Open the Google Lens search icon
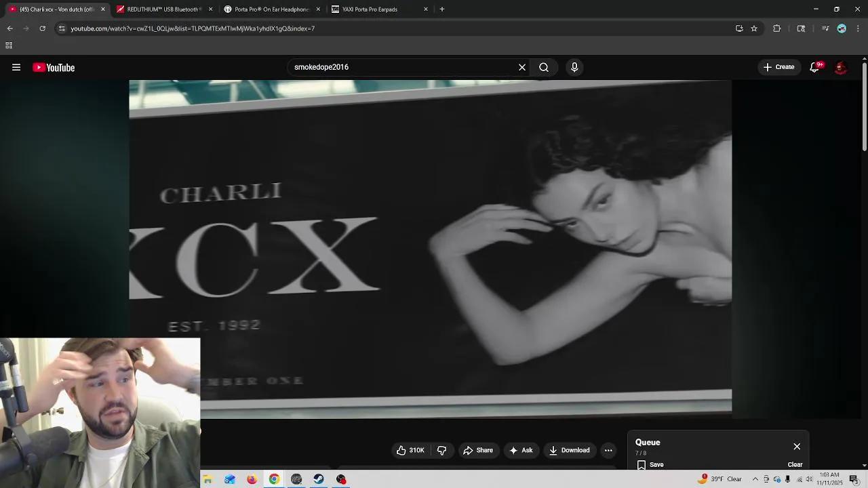The width and height of the screenshot is (868, 488). [x=801, y=28]
